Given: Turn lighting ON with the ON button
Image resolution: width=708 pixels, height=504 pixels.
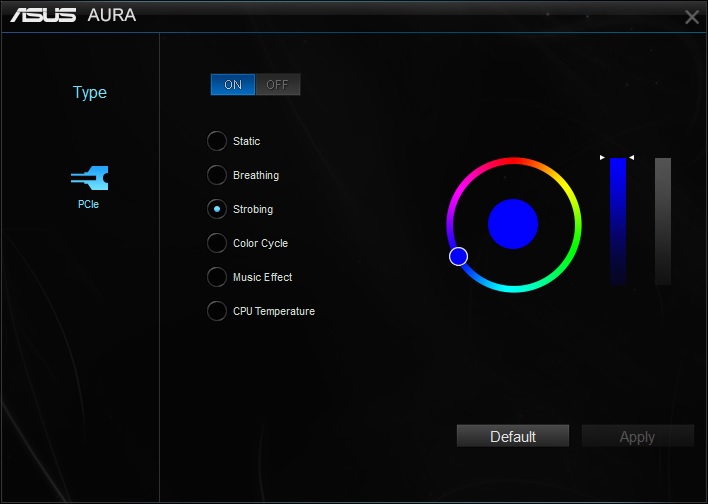Looking at the screenshot, I should [233, 84].
